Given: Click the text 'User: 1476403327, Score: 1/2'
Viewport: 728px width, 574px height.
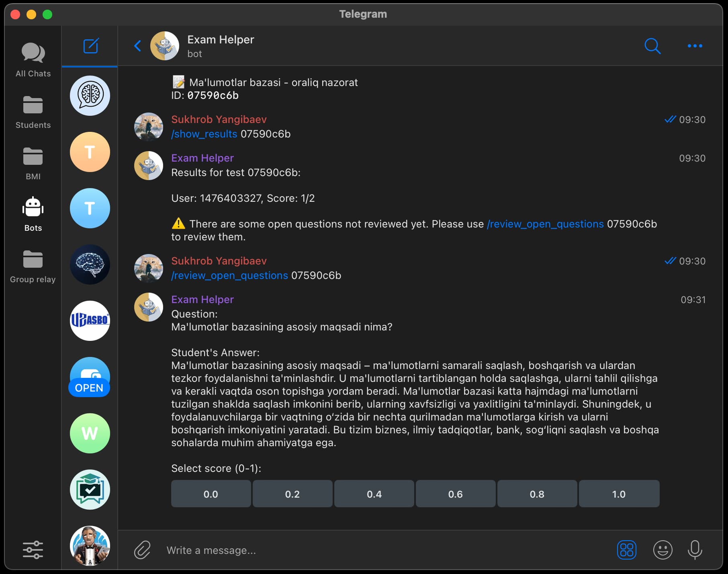Looking at the screenshot, I should point(243,198).
